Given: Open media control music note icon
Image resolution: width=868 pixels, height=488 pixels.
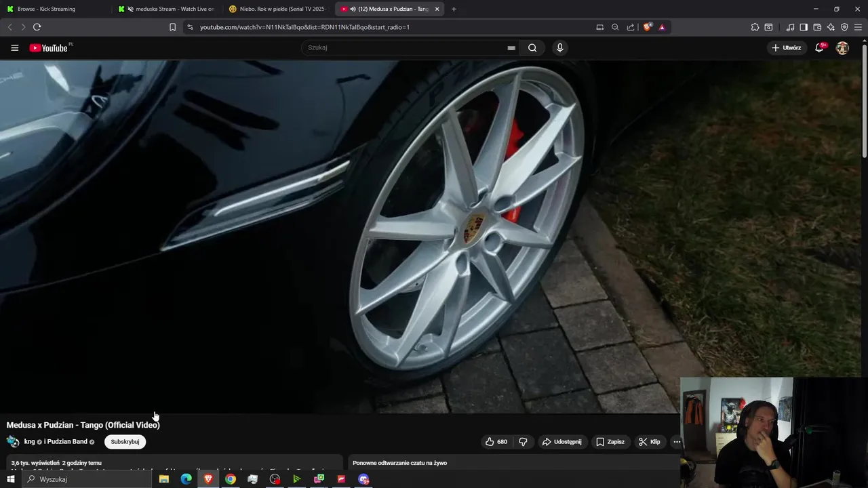Looking at the screenshot, I should [x=790, y=27].
